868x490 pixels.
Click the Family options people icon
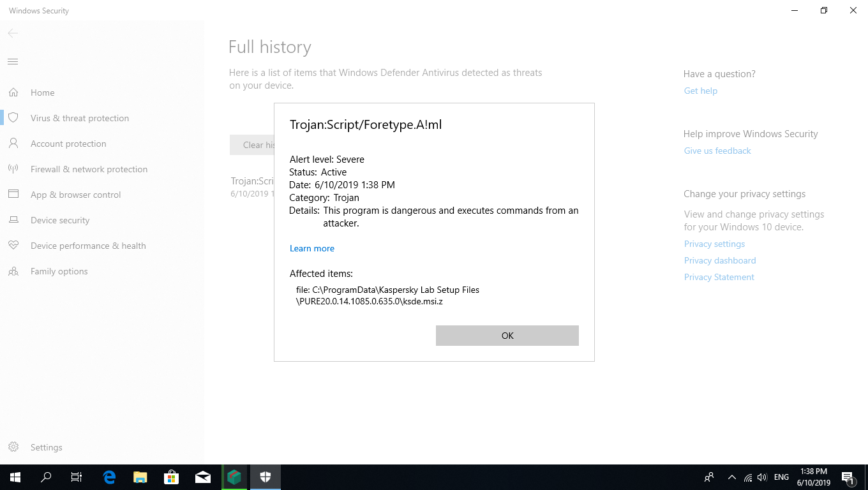click(13, 271)
